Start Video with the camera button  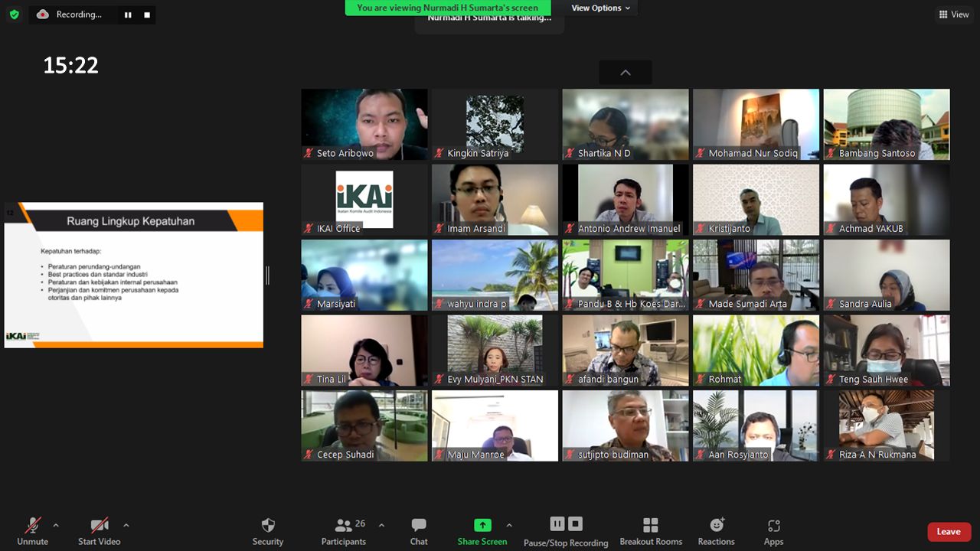[100, 531]
